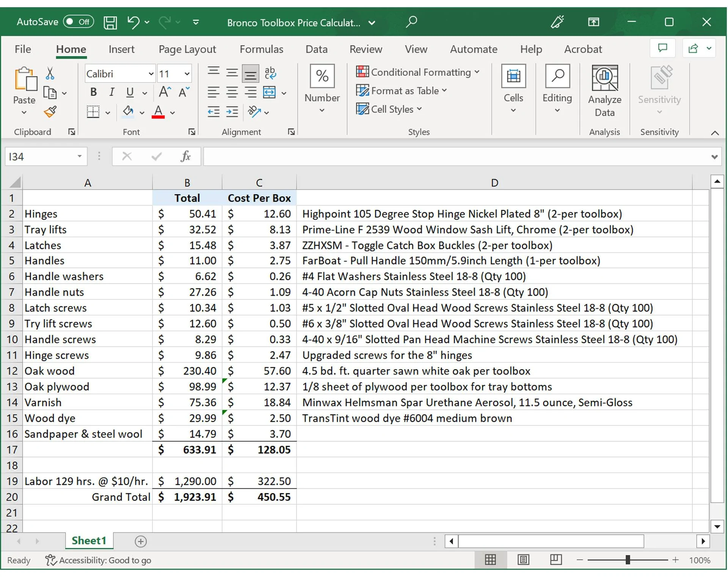Open the Name Box dropdown arrow
Image resolution: width=728 pixels, height=577 pixels.
pos(79,156)
